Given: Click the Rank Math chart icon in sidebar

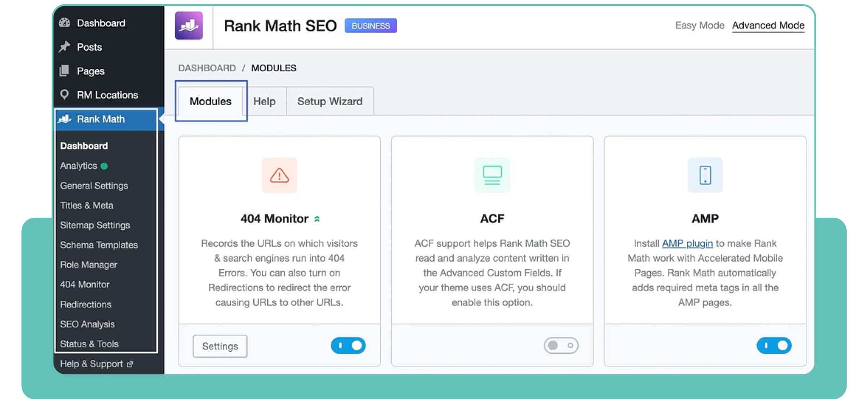Looking at the screenshot, I should pyautogui.click(x=64, y=119).
